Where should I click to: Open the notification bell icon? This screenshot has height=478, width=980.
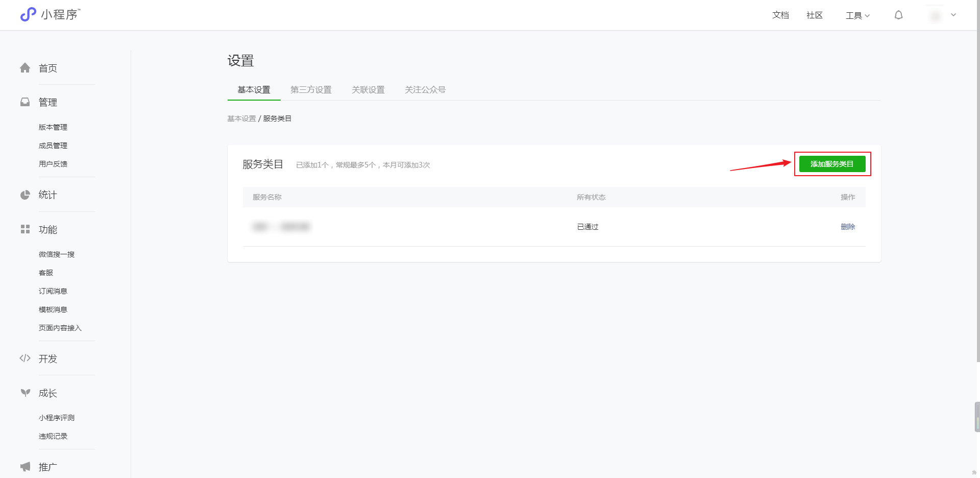coord(898,15)
